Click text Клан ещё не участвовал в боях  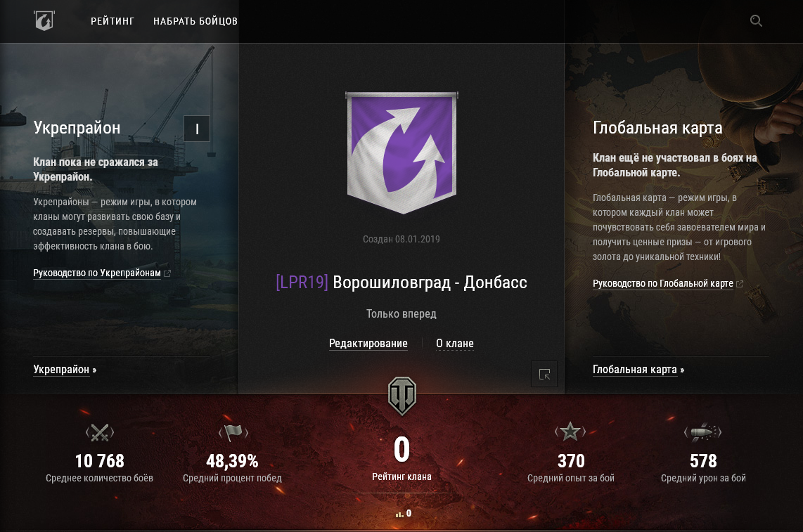pos(675,165)
